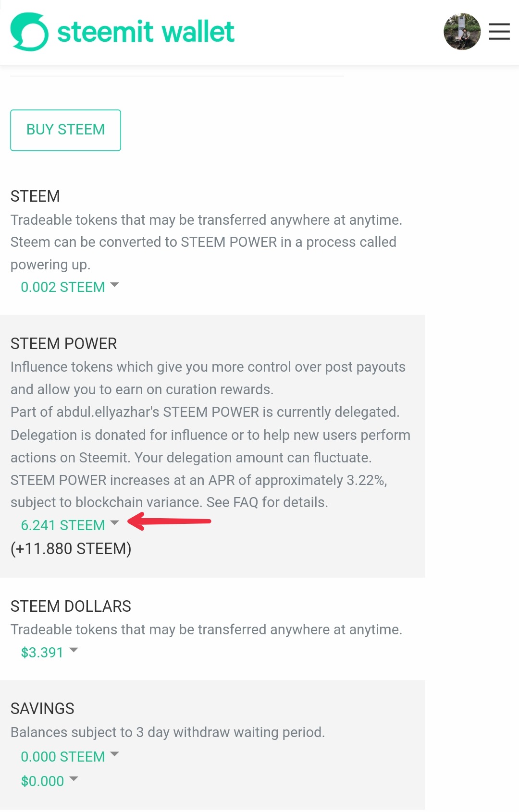Click the "See FAQ for details" text
The image size is (519, 812).
point(267,502)
